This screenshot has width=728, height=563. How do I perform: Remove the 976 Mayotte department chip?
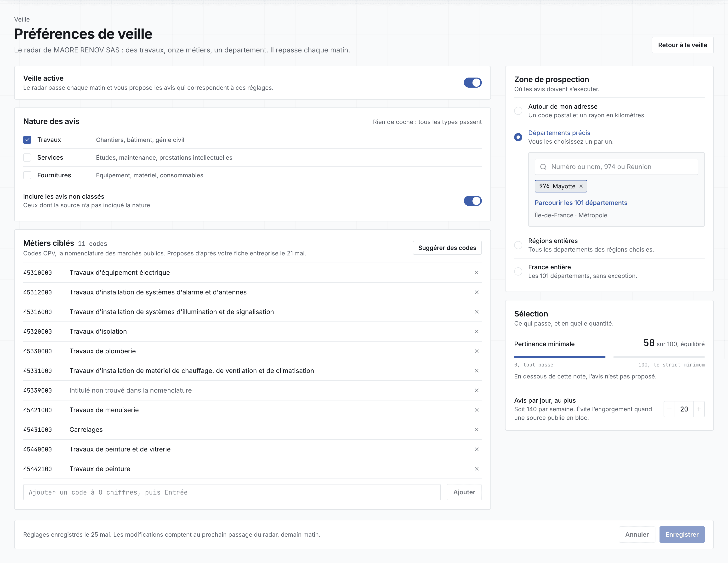tap(581, 186)
